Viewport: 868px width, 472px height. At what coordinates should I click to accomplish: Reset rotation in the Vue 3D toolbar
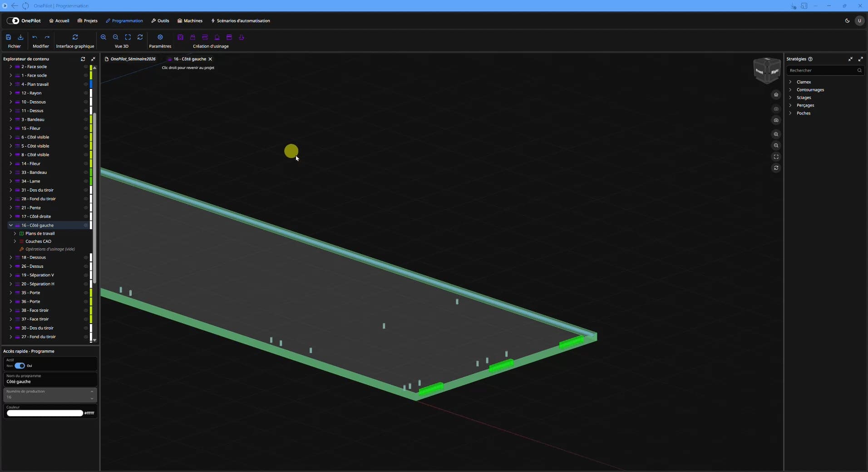[x=140, y=37]
